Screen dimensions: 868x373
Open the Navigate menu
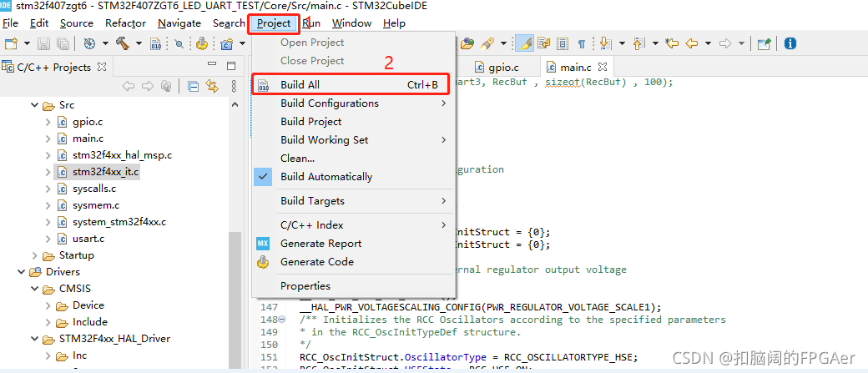pyautogui.click(x=179, y=23)
